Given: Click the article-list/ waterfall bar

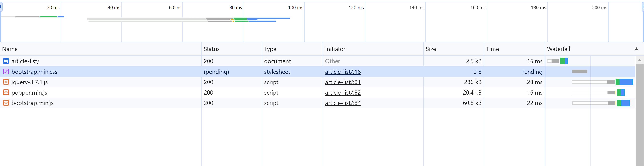Looking at the screenshot, I should [x=557, y=61].
